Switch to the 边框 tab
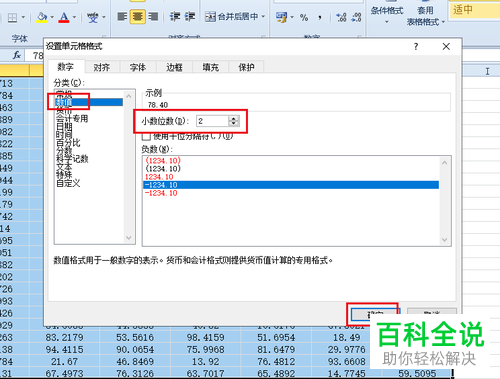The height and width of the screenshot is (379, 500). pos(174,67)
